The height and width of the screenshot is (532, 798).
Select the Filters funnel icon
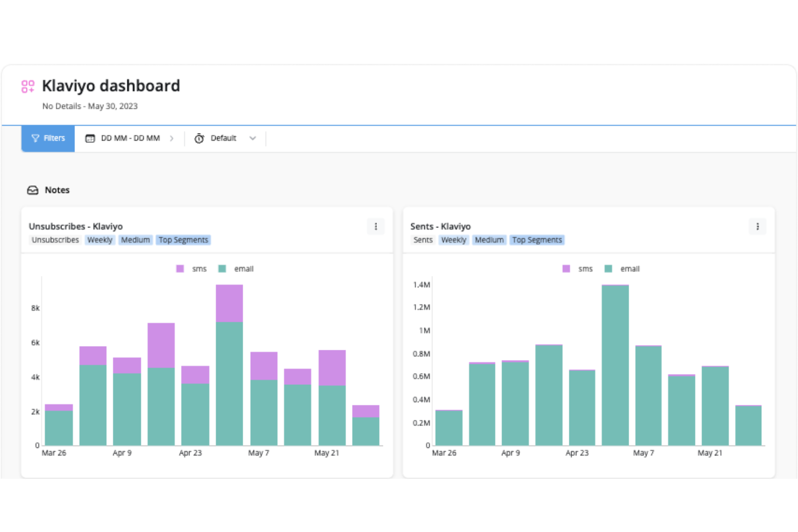tap(35, 138)
